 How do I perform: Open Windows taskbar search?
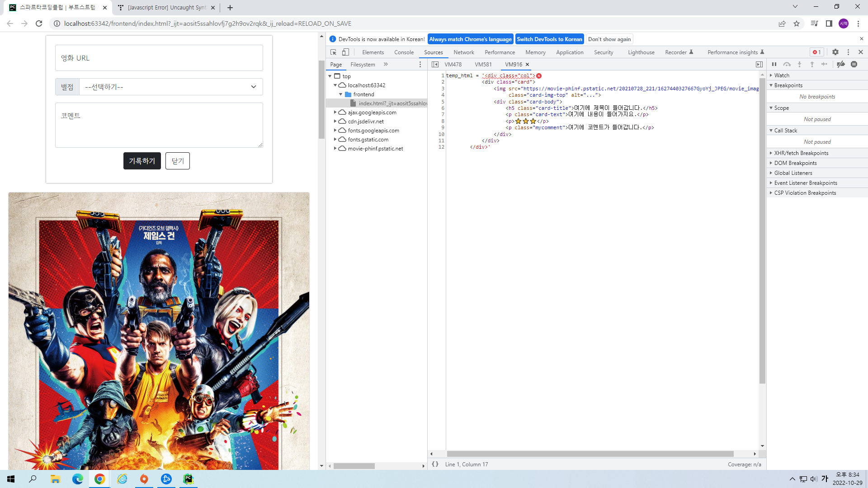[x=33, y=479]
